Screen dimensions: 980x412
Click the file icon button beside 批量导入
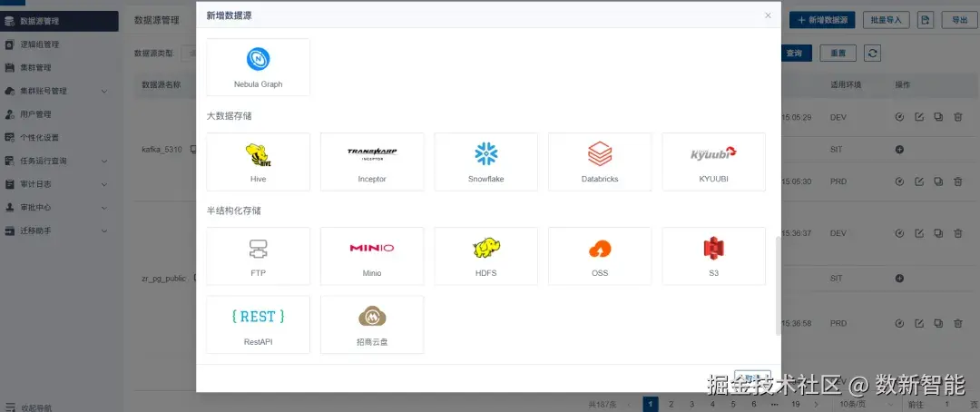pos(926,20)
